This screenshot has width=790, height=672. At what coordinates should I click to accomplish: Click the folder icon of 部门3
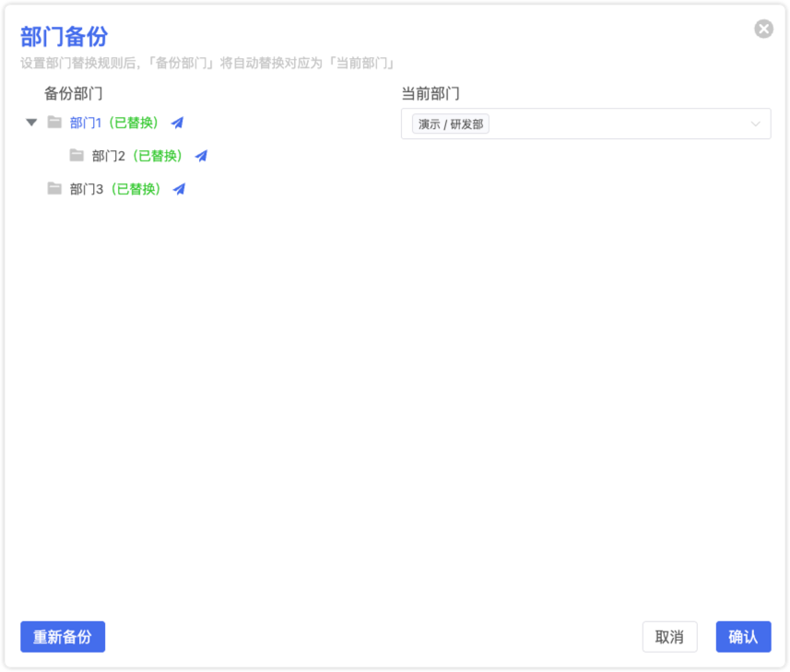tap(54, 188)
